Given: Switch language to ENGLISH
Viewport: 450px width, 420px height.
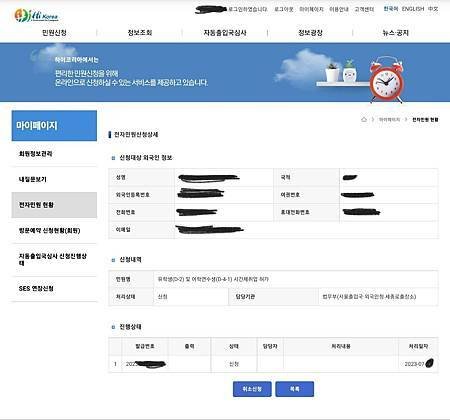Looking at the screenshot, I should [x=413, y=9].
